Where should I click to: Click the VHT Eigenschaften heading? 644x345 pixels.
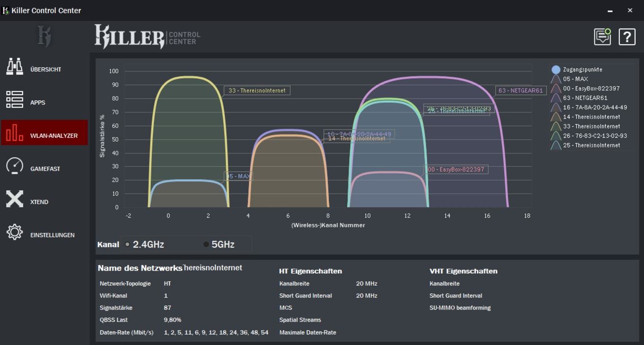pyautogui.click(x=464, y=271)
